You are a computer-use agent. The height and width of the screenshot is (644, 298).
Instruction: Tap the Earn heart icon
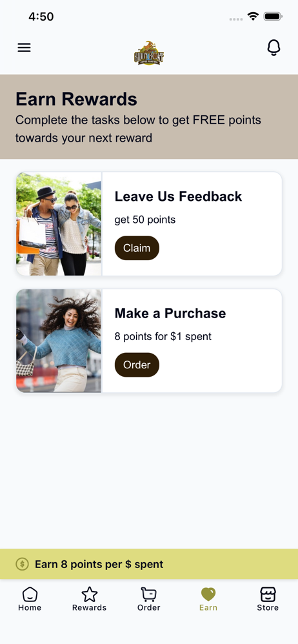208,594
